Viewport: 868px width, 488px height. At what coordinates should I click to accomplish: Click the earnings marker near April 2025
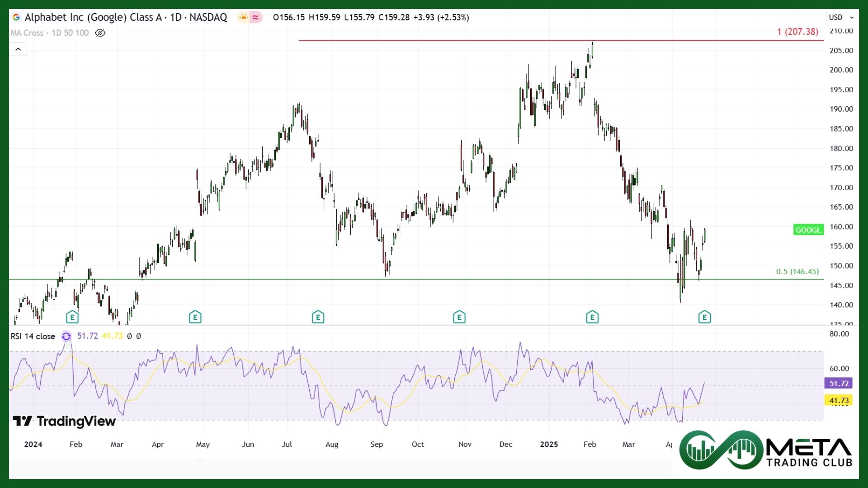click(704, 317)
